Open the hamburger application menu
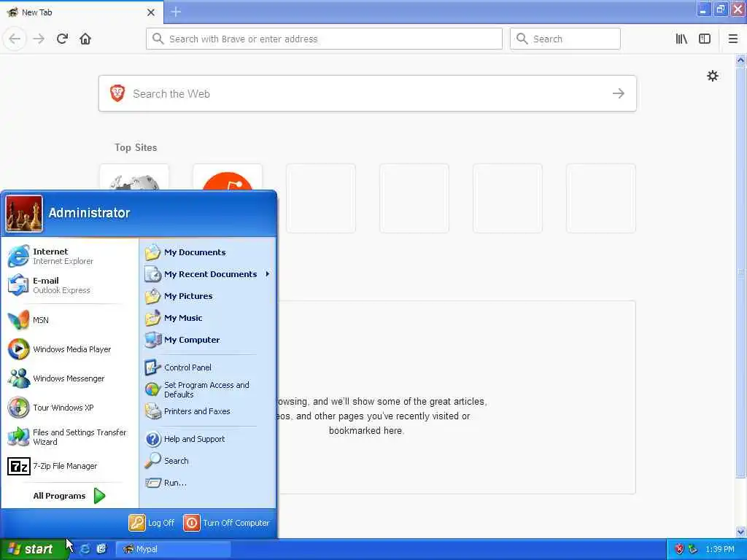The image size is (747, 560). 733,39
